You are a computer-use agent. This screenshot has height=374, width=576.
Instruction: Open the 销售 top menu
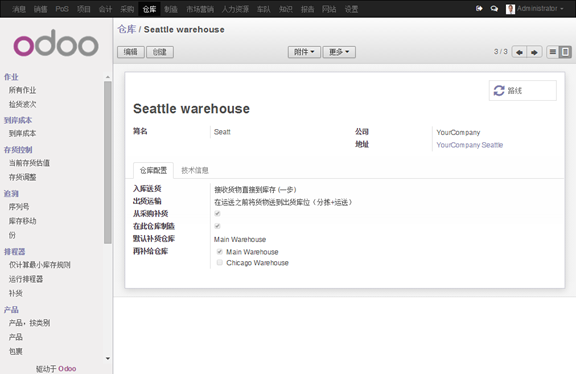[40, 9]
